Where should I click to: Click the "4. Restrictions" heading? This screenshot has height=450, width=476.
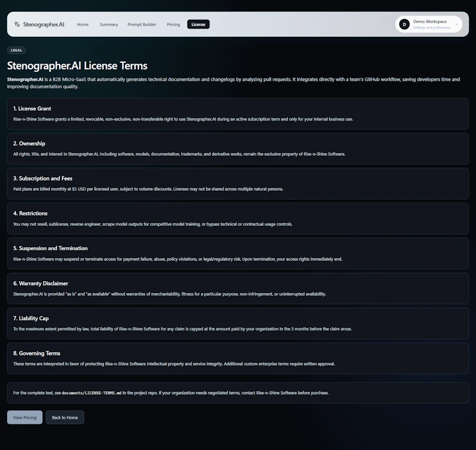[30, 213]
